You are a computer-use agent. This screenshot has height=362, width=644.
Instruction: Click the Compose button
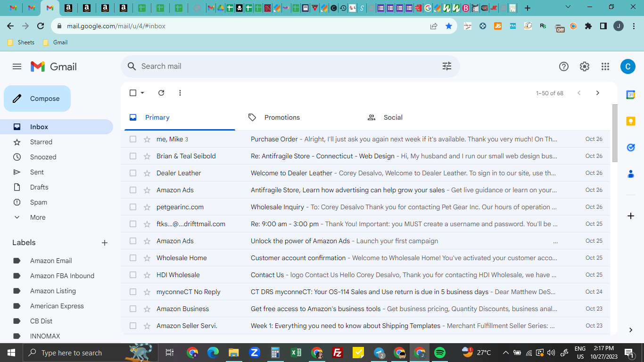[x=37, y=99]
